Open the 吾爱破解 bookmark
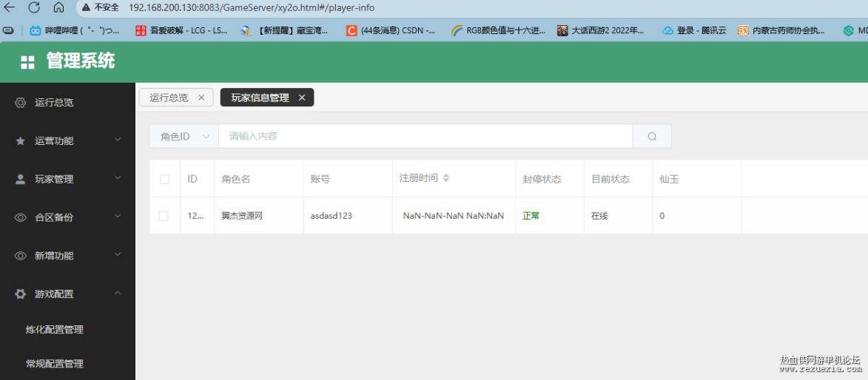Screen dimensions: 868x380 coord(181,30)
